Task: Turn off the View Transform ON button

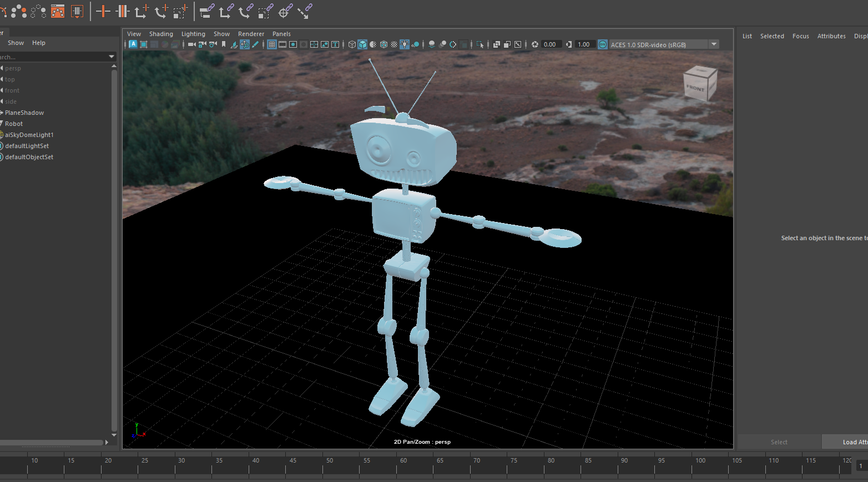Action: 603,44
